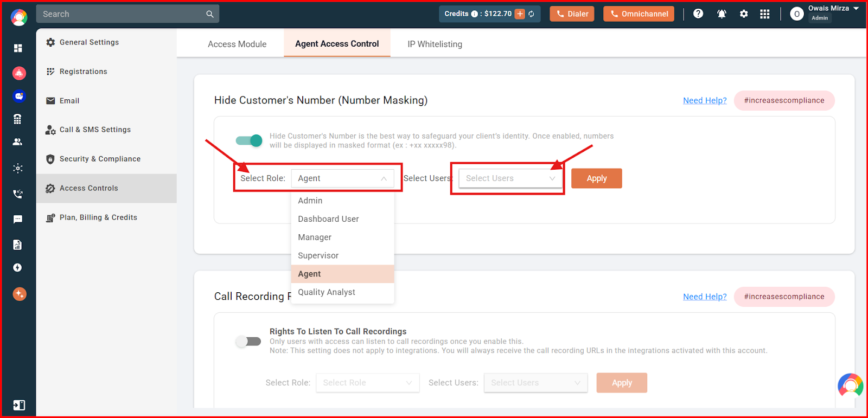Open the reports document sidebar icon

18,245
